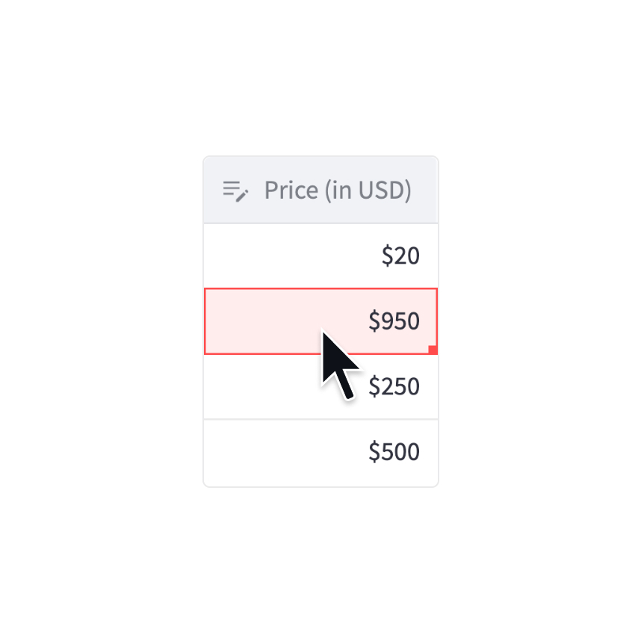
Task: Pick the last price row in the table
Action: point(321,452)
